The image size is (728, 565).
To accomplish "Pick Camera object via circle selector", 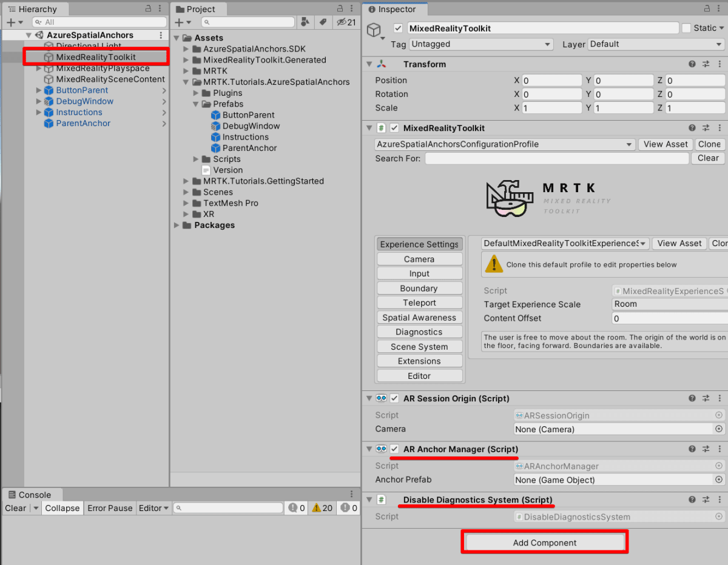I will (x=719, y=429).
